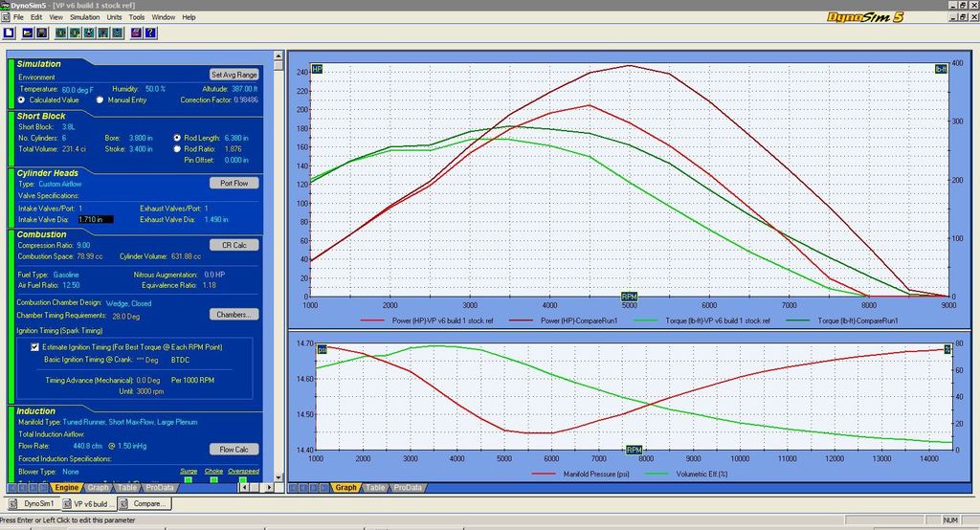Screen dimensions: 980x530
Task: Click the RPM axis label on top graph
Action: pos(629,297)
